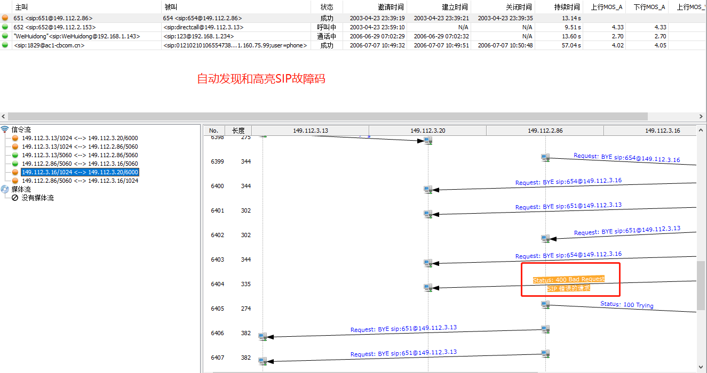The image size is (707, 373).
Task: Click the 媒体流 media stream icon
Action: click(x=5, y=189)
